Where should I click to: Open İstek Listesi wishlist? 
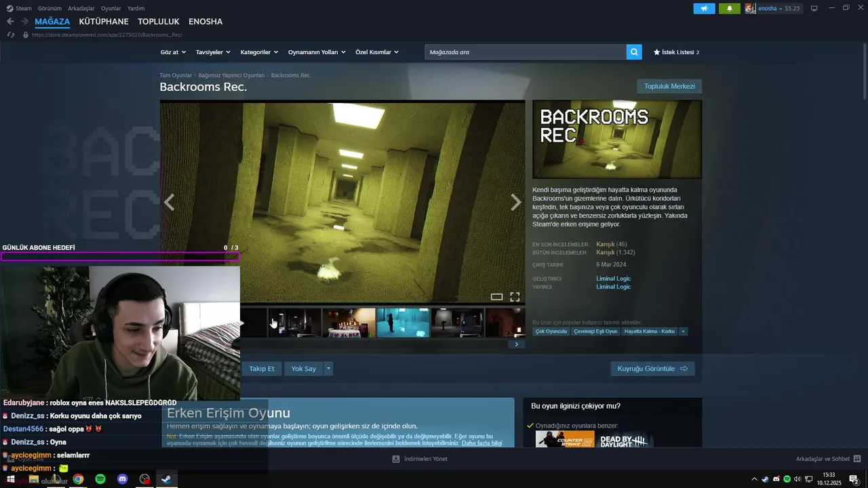676,52
